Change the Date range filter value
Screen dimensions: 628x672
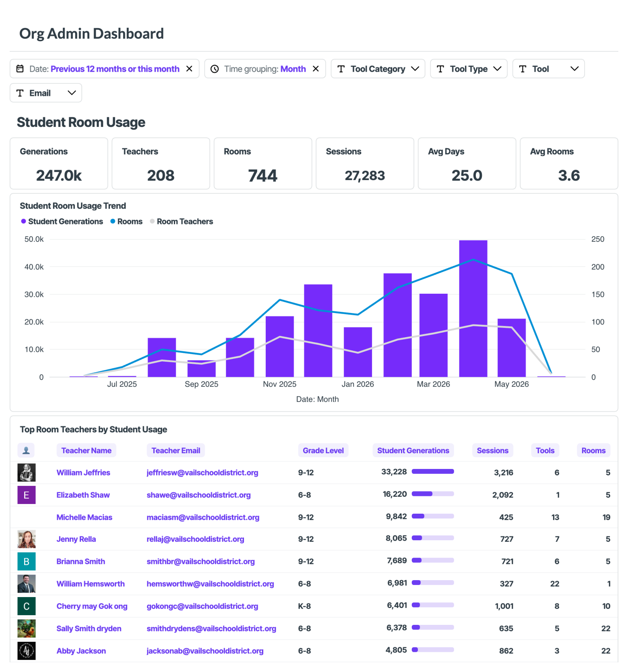115,69
